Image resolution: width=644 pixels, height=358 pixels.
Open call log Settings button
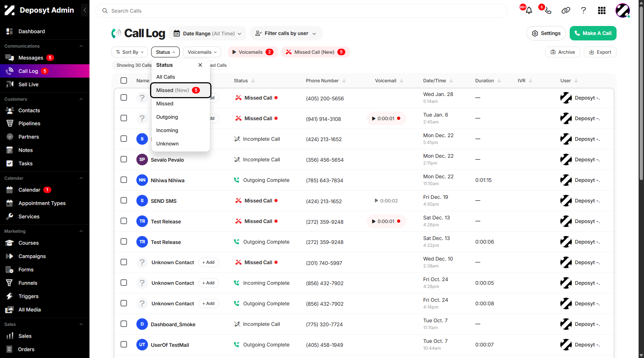(x=546, y=33)
